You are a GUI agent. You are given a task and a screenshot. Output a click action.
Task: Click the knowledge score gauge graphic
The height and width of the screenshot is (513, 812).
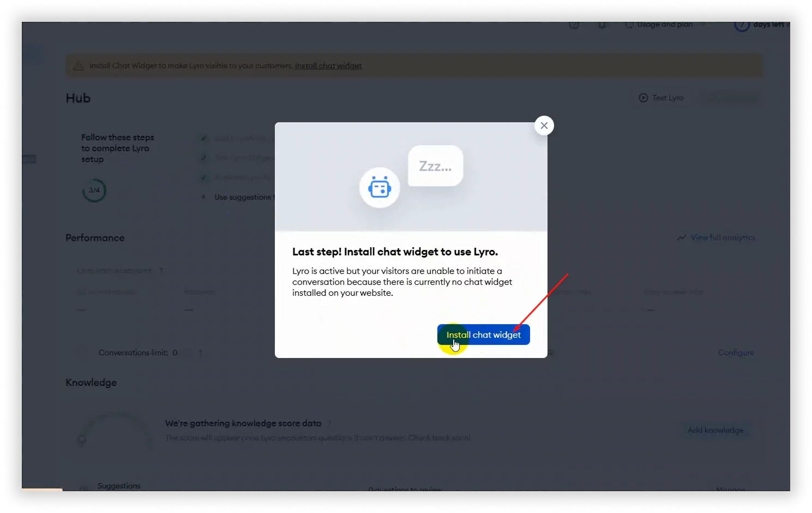pos(115,431)
